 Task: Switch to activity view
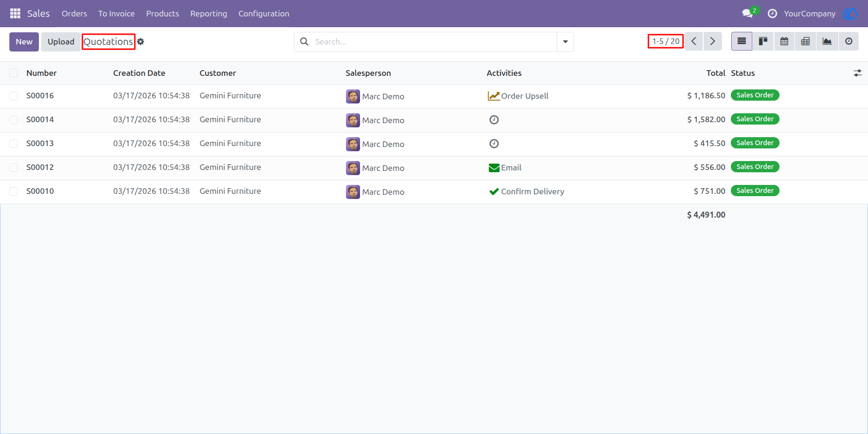(x=849, y=41)
